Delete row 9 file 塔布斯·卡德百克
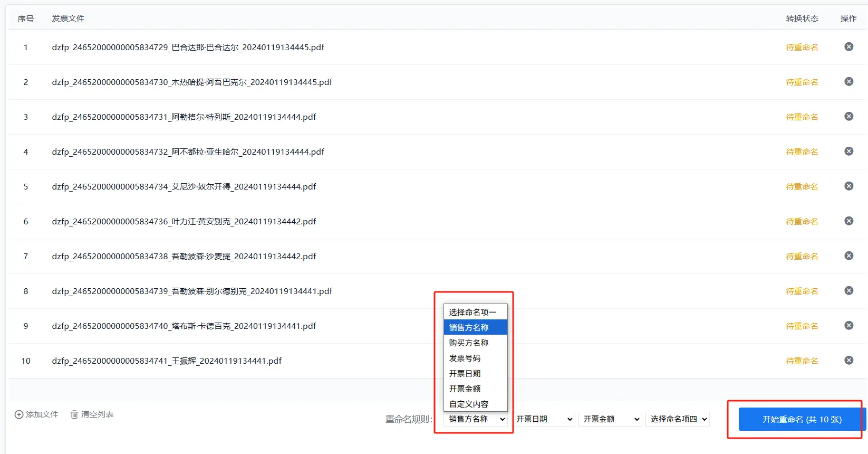 pyautogui.click(x=848, y=326)
